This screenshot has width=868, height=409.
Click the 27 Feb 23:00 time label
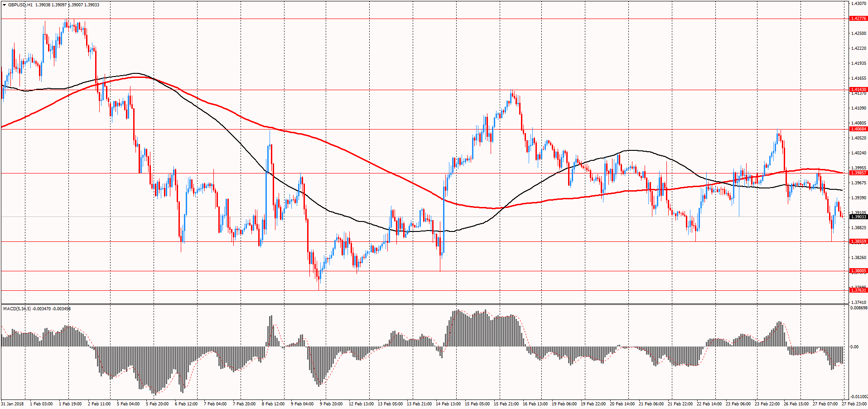pyautogui.click(x=854, y=404)
